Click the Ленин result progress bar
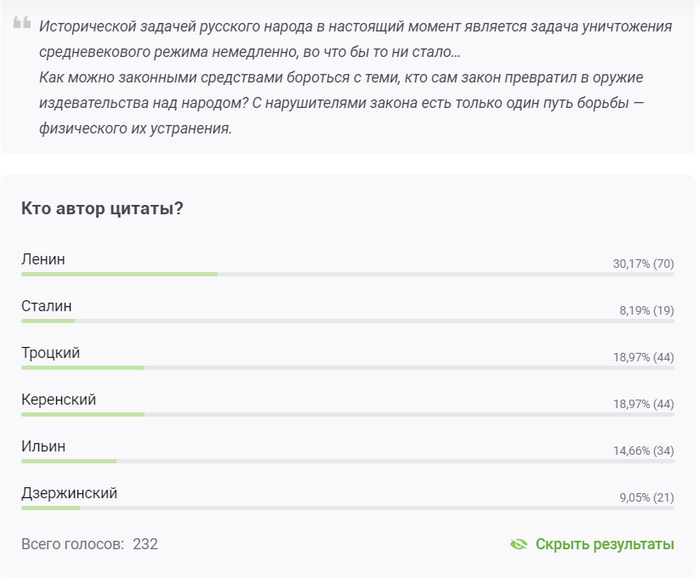Viewport: 700px width, 579px height. click(347, 274)
